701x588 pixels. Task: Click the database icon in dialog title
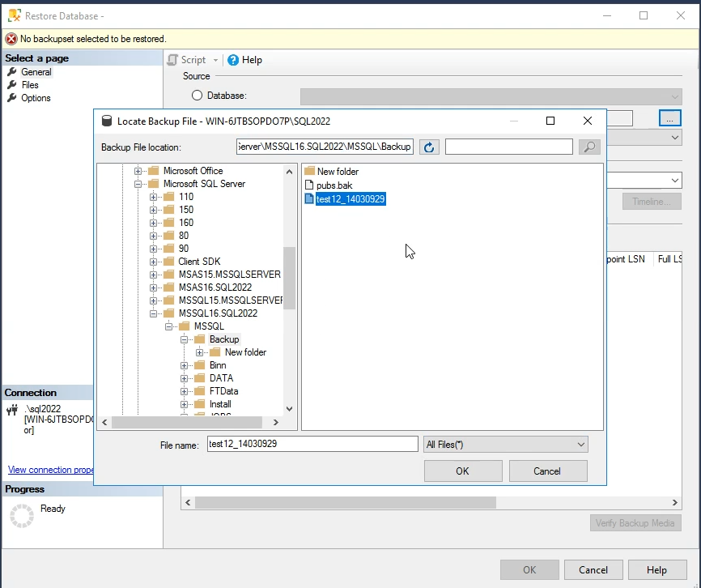[106, 121]
